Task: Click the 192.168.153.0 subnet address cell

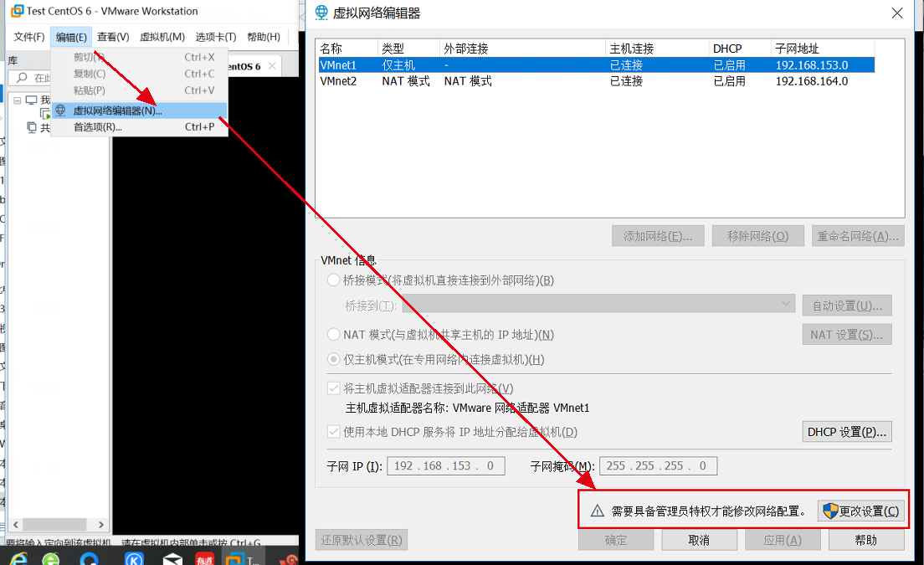Action: coord(812,65)
